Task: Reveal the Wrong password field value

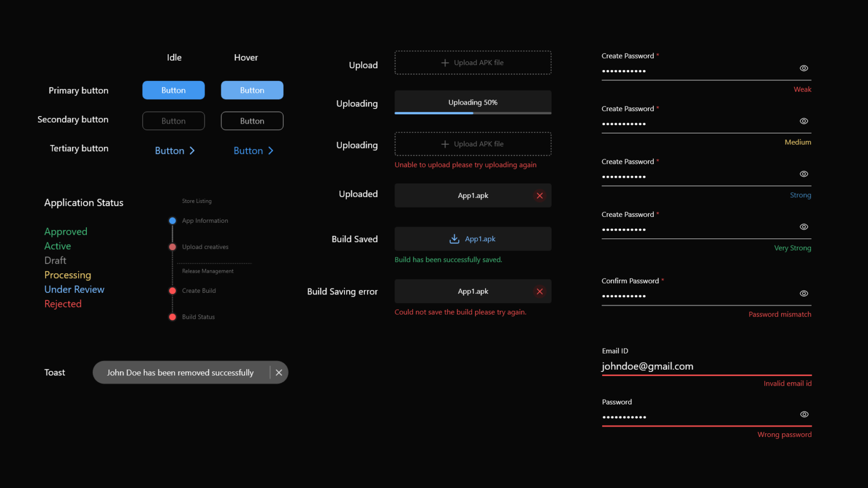Action: [x=805, y=414]
